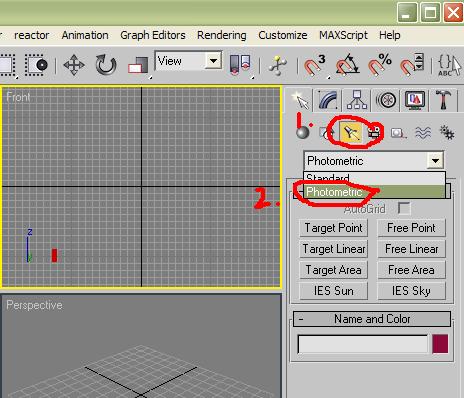464x398 pixels.
Task: Click the object name input field
Action: [x=363, y=344]
